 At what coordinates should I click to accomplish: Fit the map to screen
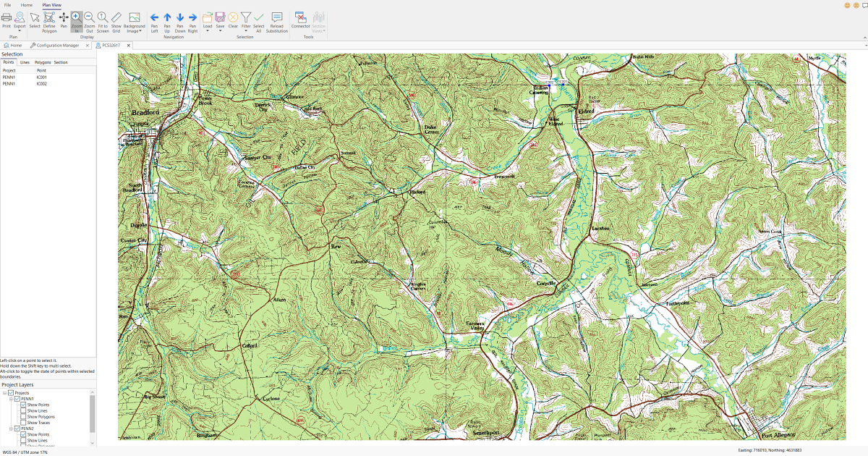coord(103,20)
